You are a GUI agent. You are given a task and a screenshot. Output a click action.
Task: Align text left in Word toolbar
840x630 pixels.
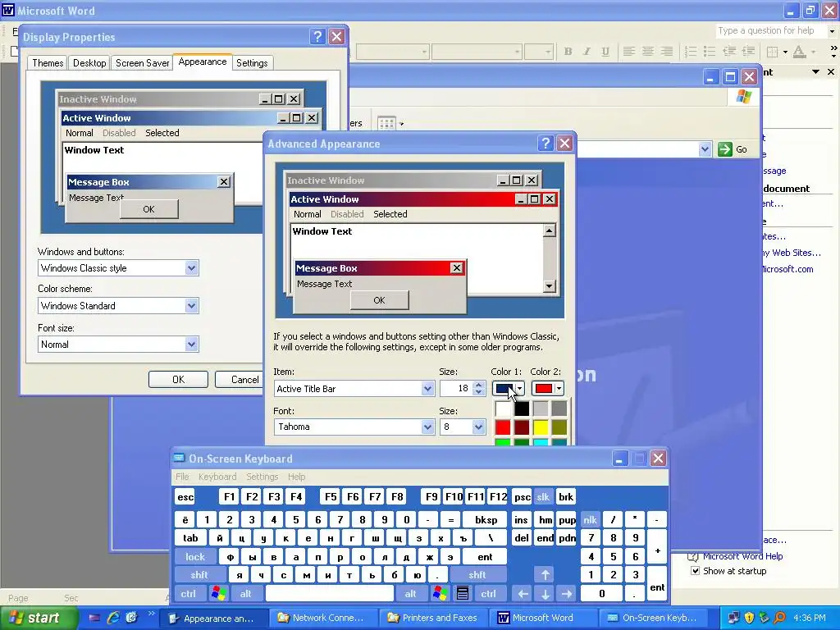click(x=629, y=52)
